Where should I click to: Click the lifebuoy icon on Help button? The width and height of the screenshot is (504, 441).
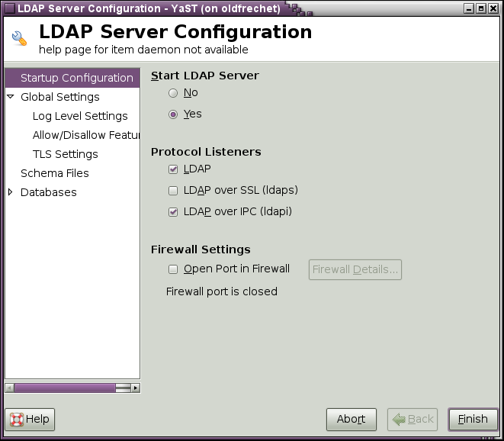[16, 419]
